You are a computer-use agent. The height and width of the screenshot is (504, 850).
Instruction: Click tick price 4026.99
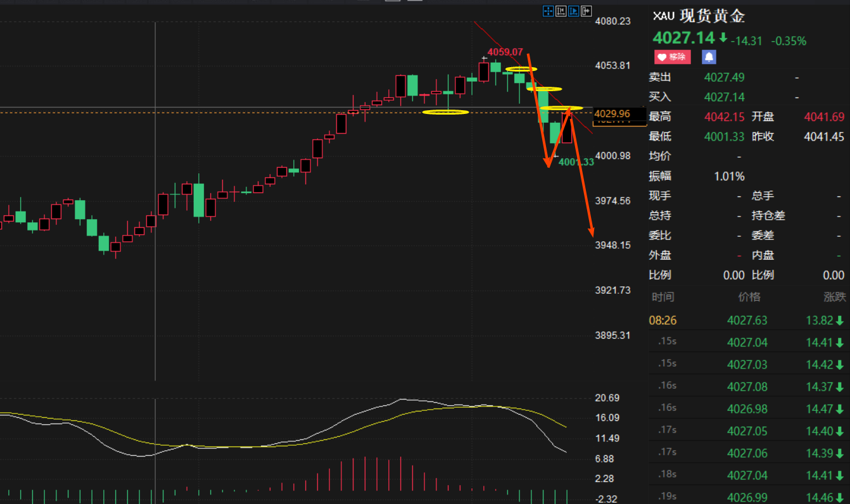point(747,497)
